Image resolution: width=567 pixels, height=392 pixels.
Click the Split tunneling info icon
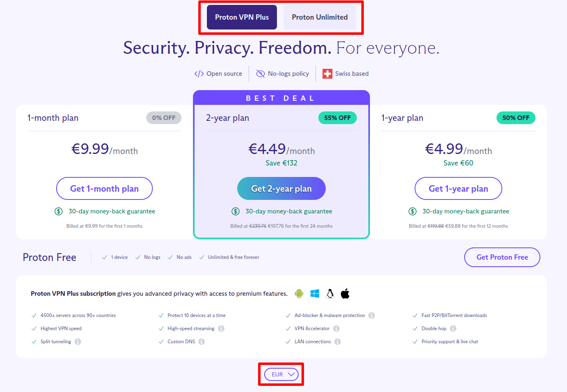pyautogui.click(x=78, y=342)
